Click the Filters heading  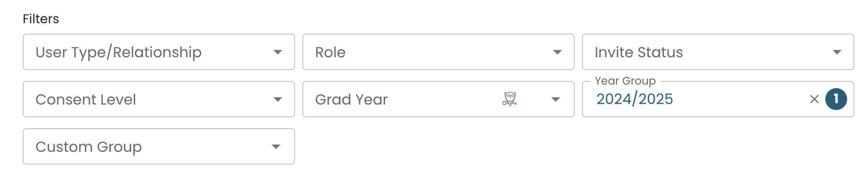click(41, 19)
